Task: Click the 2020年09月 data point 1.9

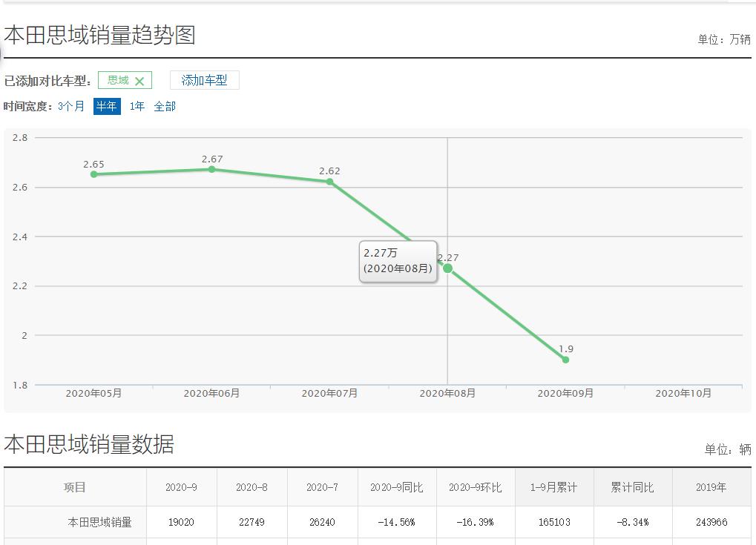Action: click(x=565, y=360)
